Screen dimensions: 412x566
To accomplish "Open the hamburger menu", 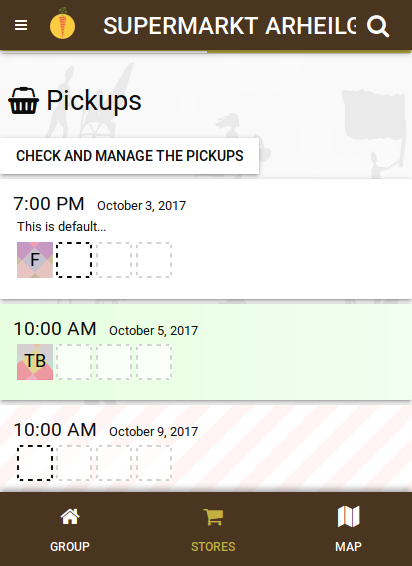I will click(21, 26).
